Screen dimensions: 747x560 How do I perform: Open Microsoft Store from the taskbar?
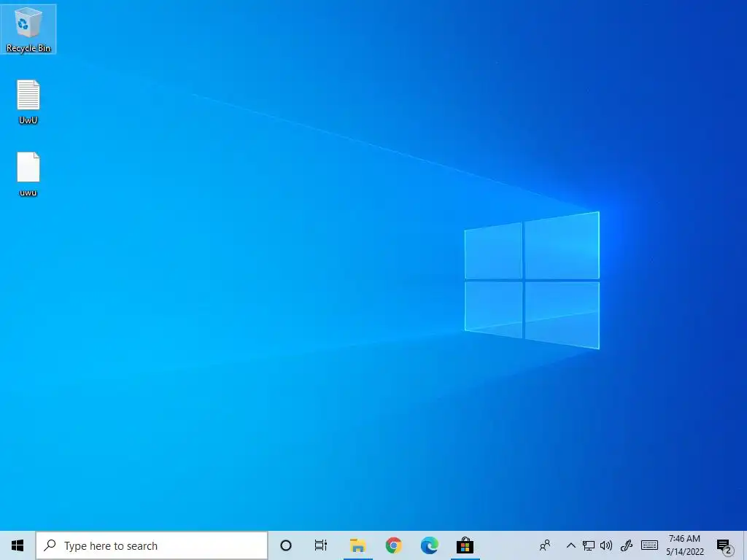point(465,545)
